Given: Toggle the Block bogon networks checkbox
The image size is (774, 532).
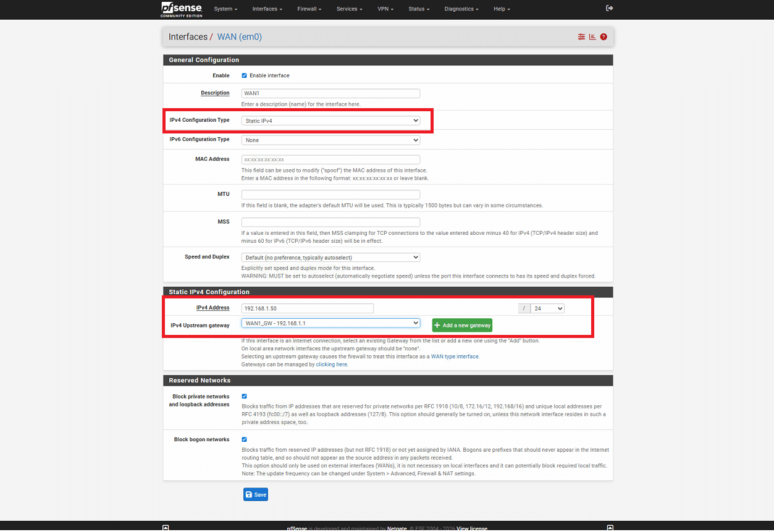Looking at the screenshot, I should [244, 439].
